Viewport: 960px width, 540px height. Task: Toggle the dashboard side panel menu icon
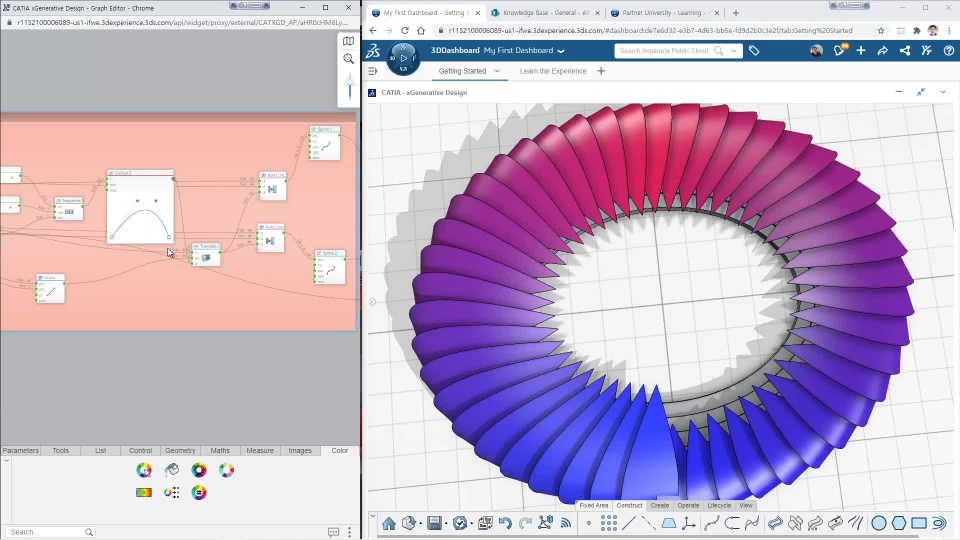[372, 71]
